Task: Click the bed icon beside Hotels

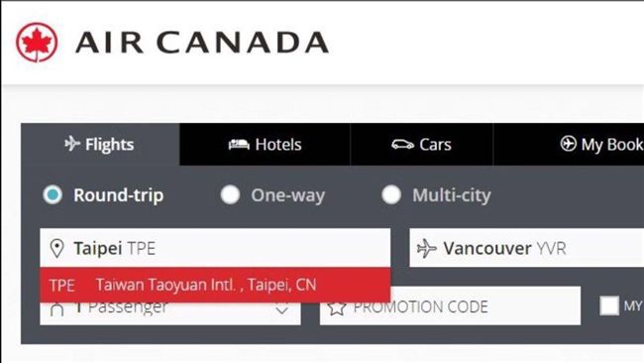Action: tap(239, 144)
